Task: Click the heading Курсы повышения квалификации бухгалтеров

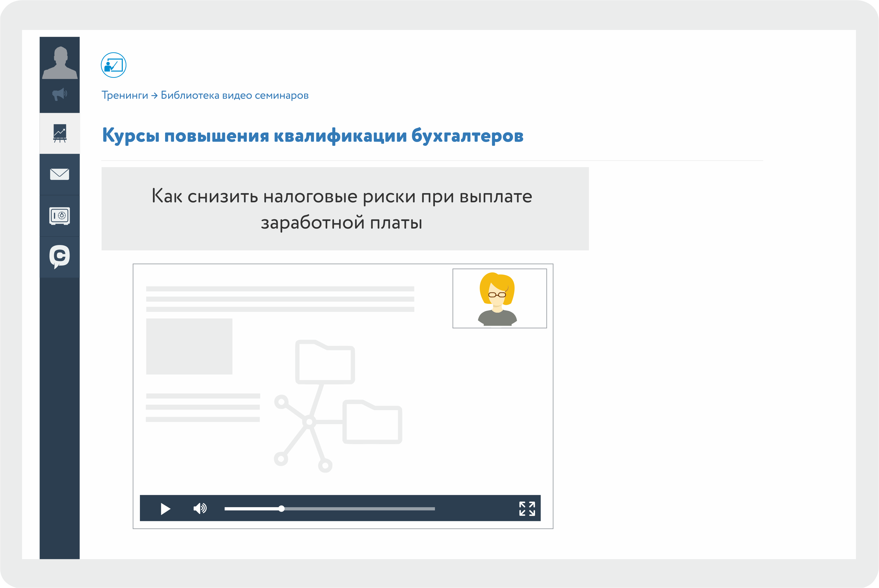Action: tap(313, 136)
